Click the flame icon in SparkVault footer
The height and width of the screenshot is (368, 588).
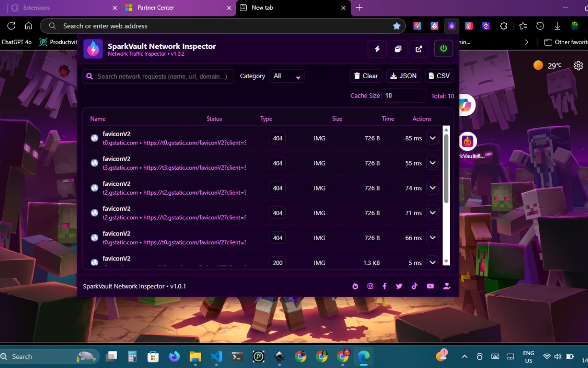[355, 286]
